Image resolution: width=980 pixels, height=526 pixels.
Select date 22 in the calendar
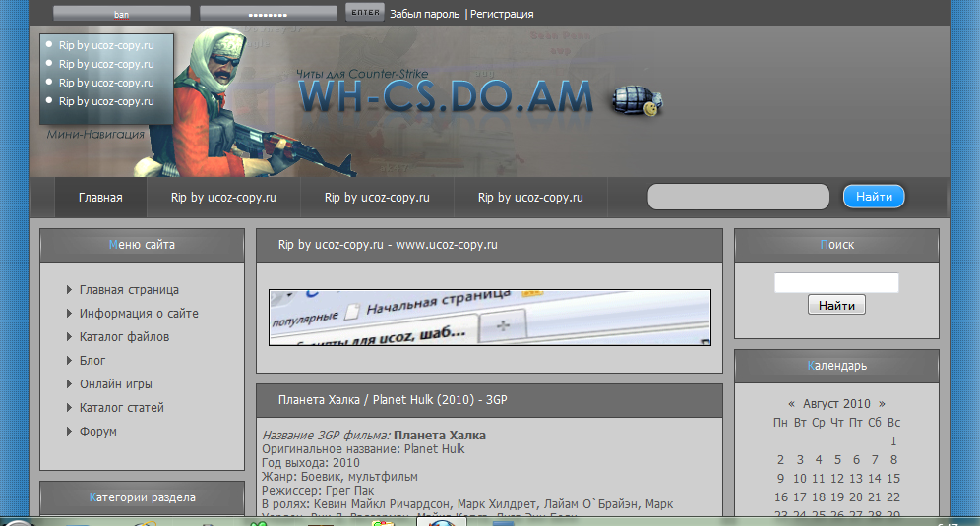tap(893, 497)
